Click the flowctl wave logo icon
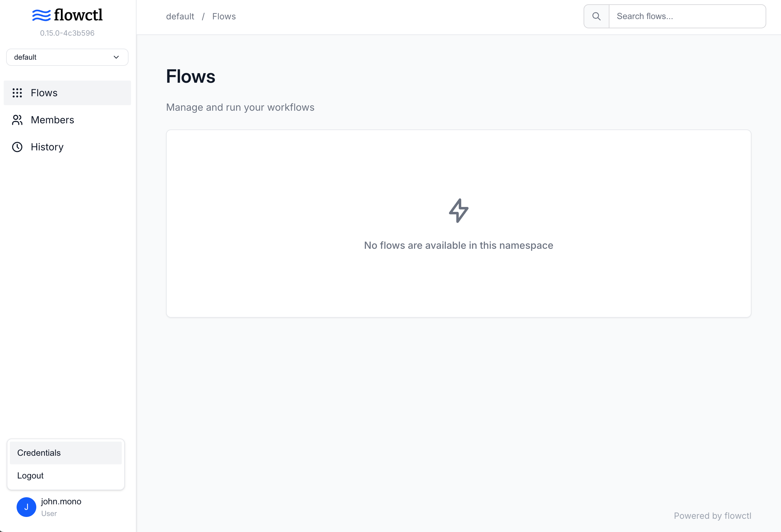The image size is (781, 532). tap(41, 15)
